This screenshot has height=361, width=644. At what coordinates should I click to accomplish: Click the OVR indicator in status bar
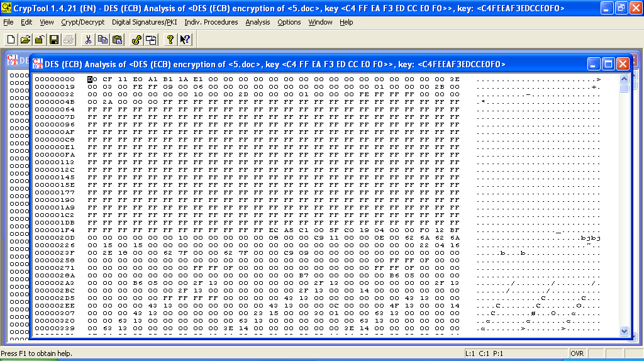pos(577,353)
